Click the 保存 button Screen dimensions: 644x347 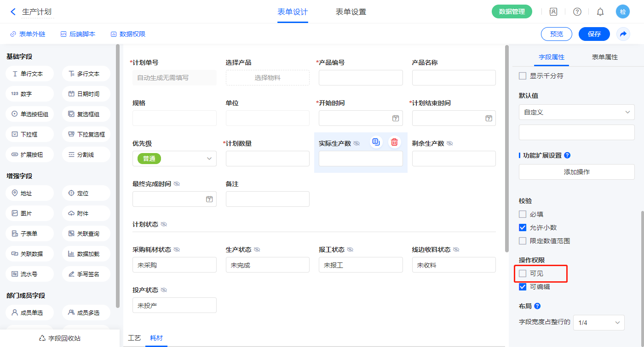tap(594, 34)
